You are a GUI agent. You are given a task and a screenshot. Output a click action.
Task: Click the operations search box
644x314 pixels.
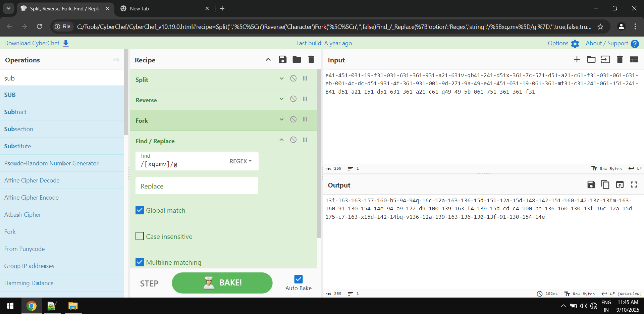click(x=62, y=78)
